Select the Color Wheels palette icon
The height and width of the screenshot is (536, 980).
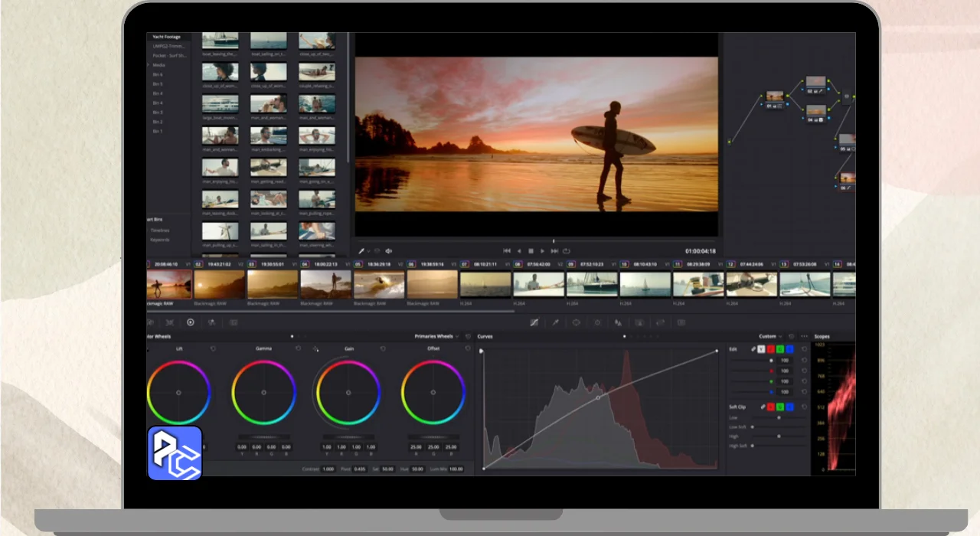click(x=191, y=322)
